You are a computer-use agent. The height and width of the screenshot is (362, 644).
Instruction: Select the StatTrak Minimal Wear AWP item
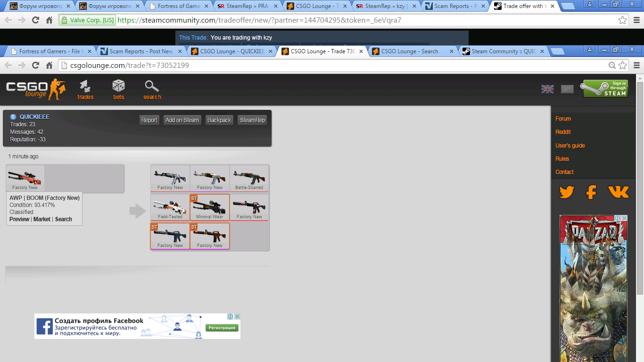pyautogui.click(x=210, y=207)
